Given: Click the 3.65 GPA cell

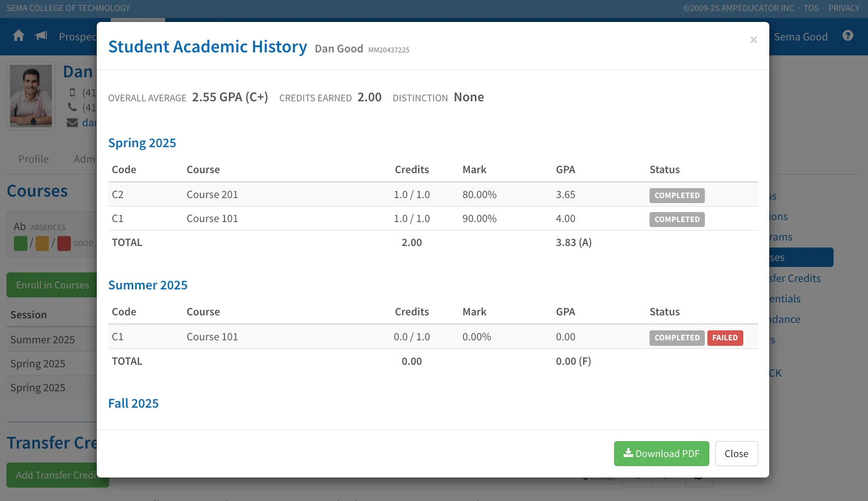Looking at the screenshot, I should pos(566,195).
